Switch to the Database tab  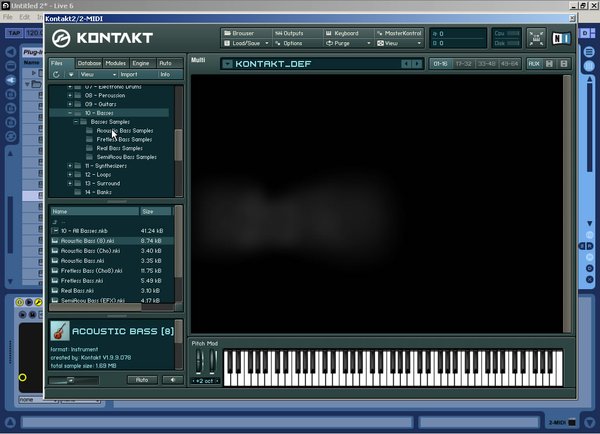pos(89,63)
